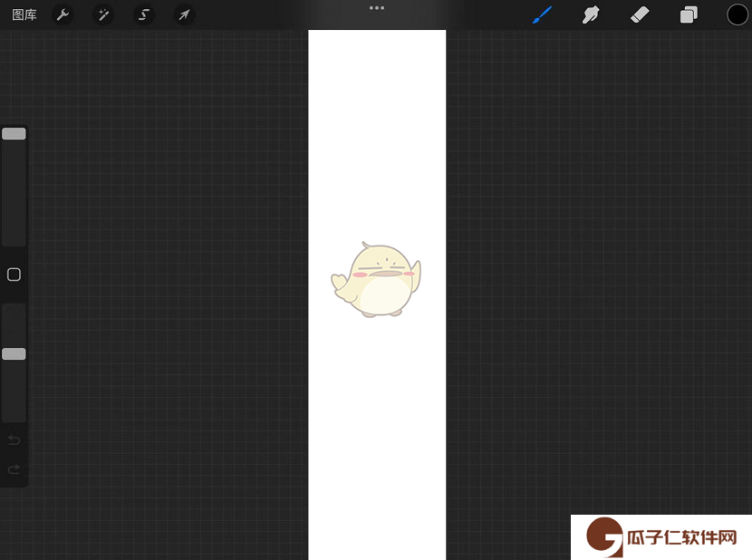The height and width of the screenshot is (560, 752).
Task: Select the Selection S-shaped tool
Action: tap(143, 14)
